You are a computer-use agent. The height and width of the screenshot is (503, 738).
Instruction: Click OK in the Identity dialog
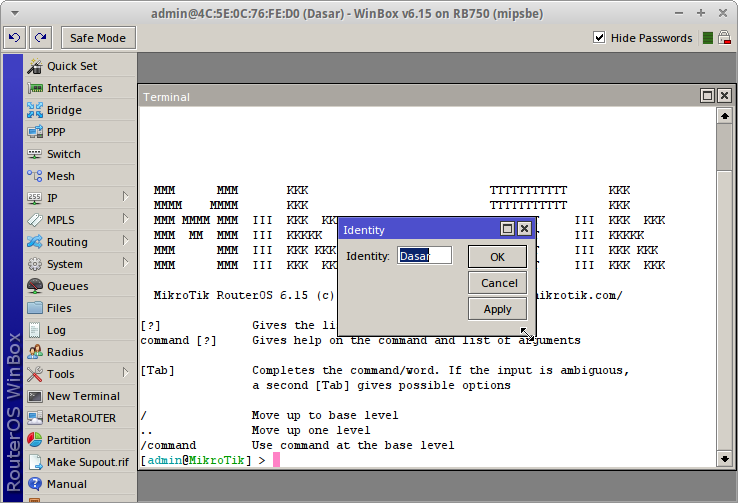pyautogui.click(x=497, y=257)
